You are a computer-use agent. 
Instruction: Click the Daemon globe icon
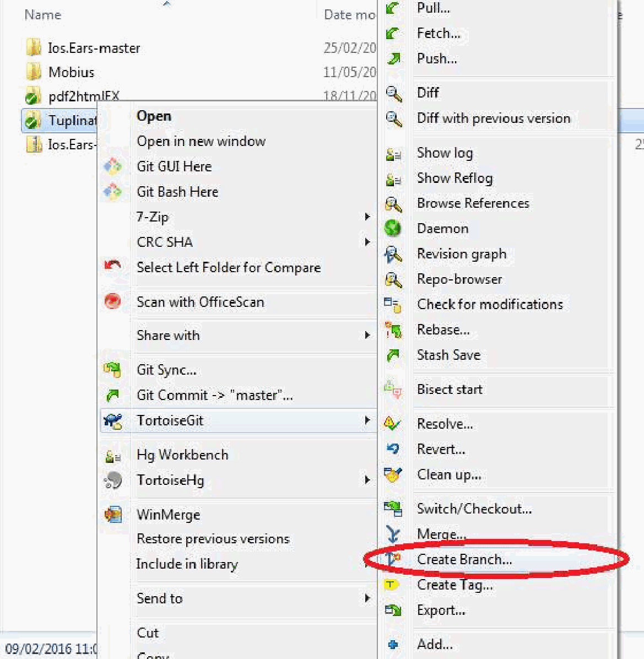point(393,228)
